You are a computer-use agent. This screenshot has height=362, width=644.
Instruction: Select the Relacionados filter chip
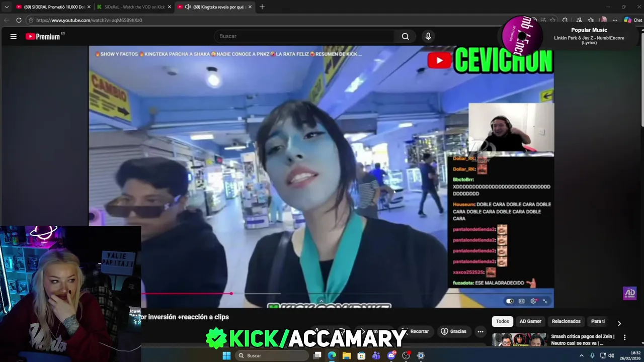point(566,321)
